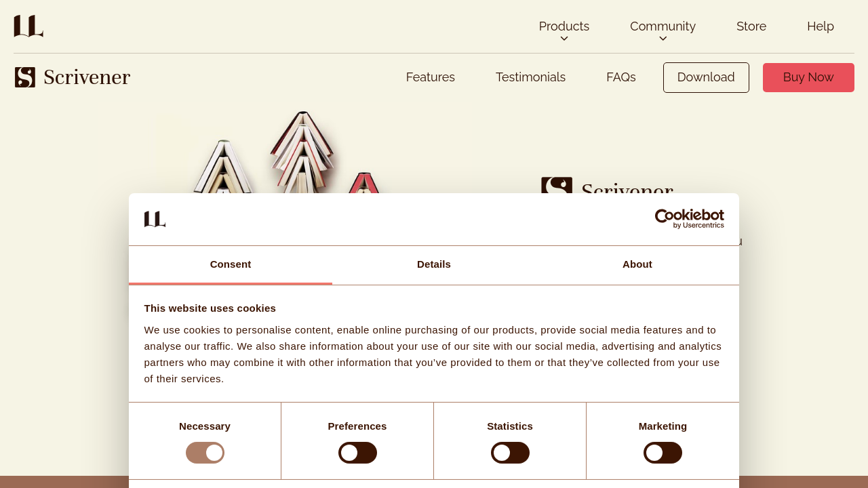
Task: Click the Buy Now button
Action: (x=808, y=77)
